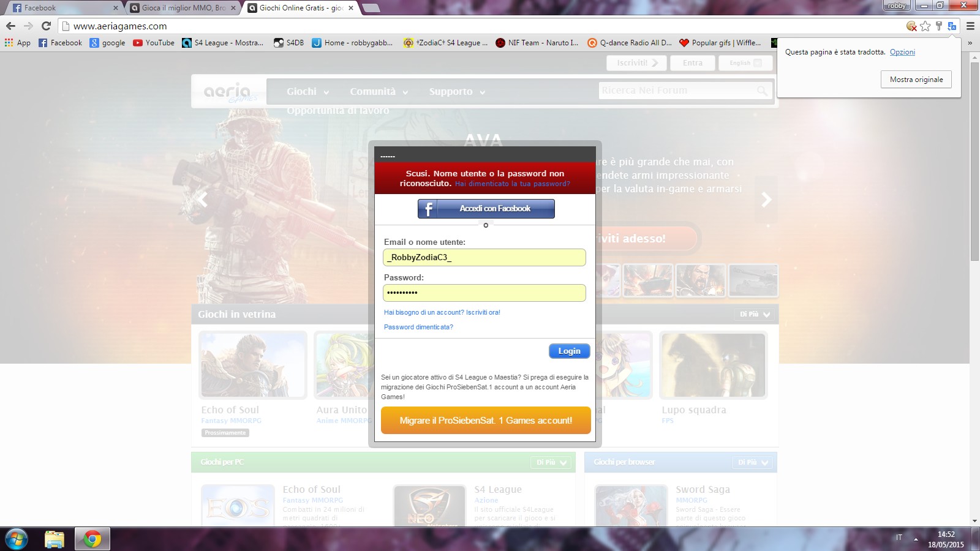Show more bookmarks chevron

(x=970, y=43)
